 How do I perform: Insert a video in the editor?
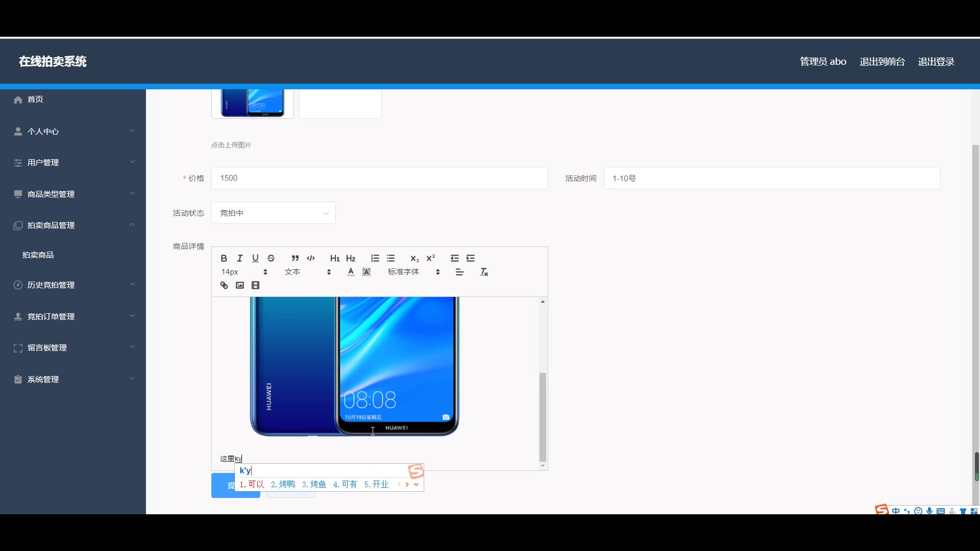point(255,285)
